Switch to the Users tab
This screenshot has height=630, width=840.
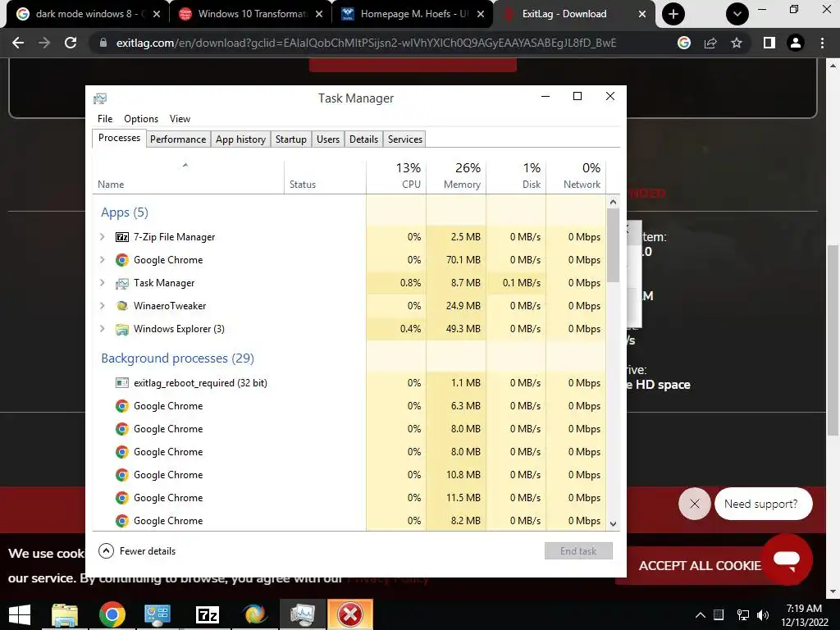point(328,139)
